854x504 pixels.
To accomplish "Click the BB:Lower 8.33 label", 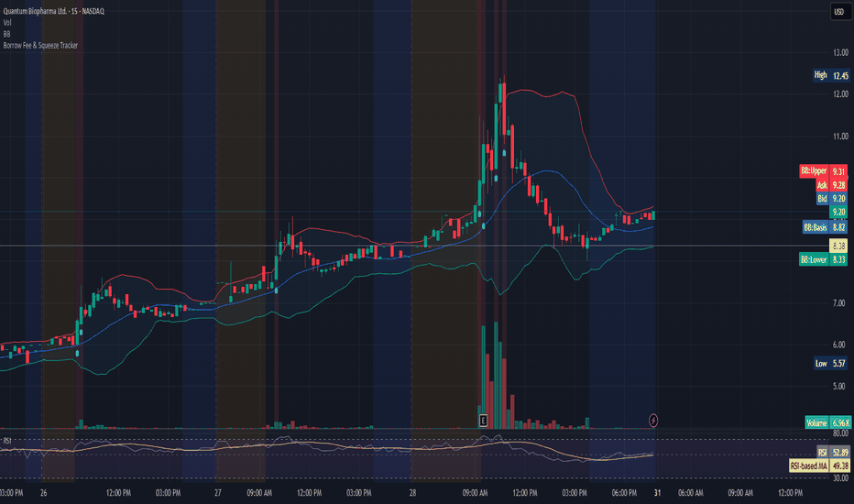I will click(823, 259).
